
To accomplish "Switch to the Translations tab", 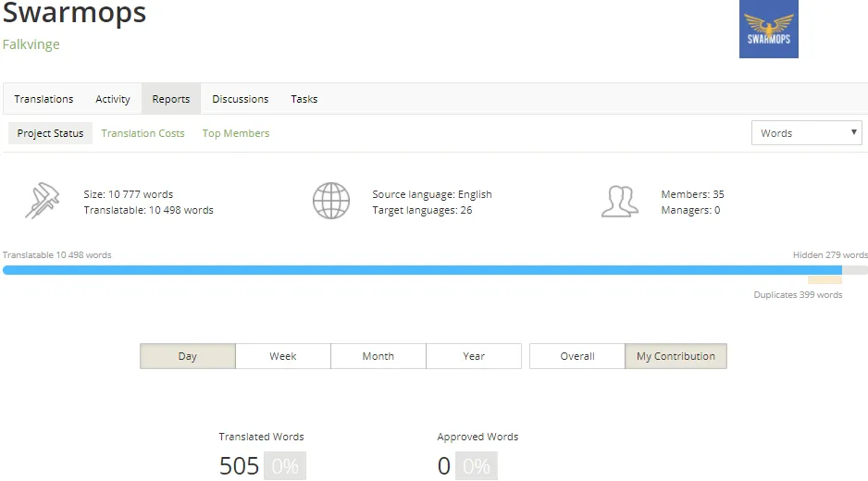I will pos(43,99).
